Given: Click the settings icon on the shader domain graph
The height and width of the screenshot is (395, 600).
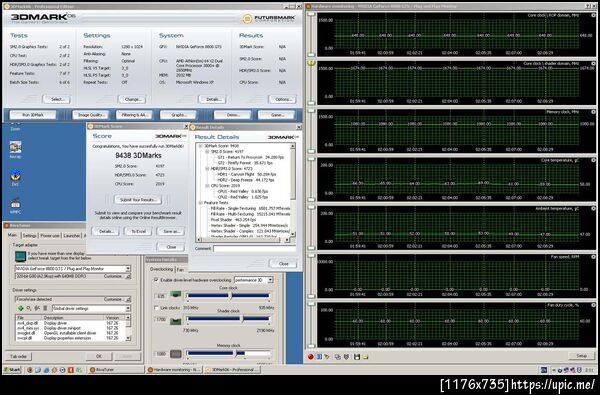Looking at the screenshot, I should pos(593,64).
